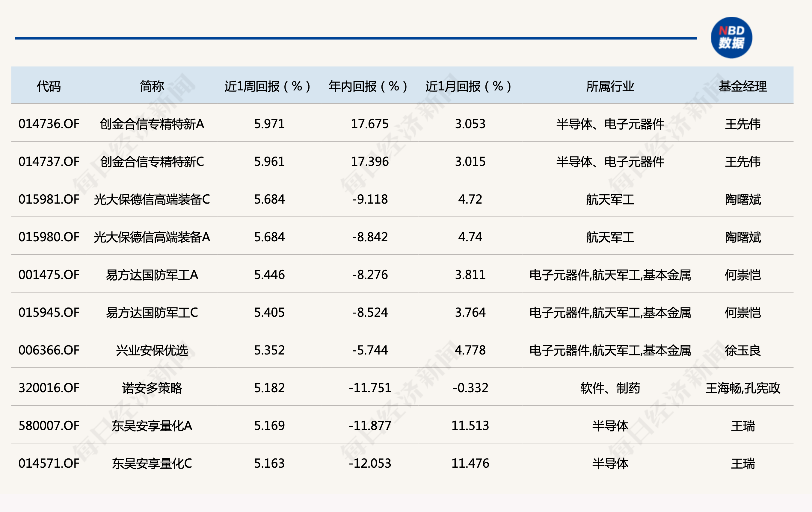
Task: Click monthly return value 4.74
Action: [470, 237]
